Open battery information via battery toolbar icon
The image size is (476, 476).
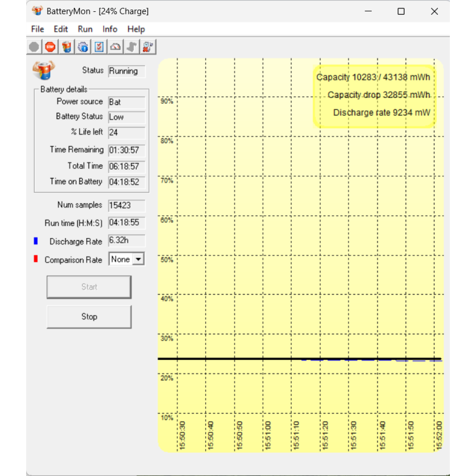point(67,47)
